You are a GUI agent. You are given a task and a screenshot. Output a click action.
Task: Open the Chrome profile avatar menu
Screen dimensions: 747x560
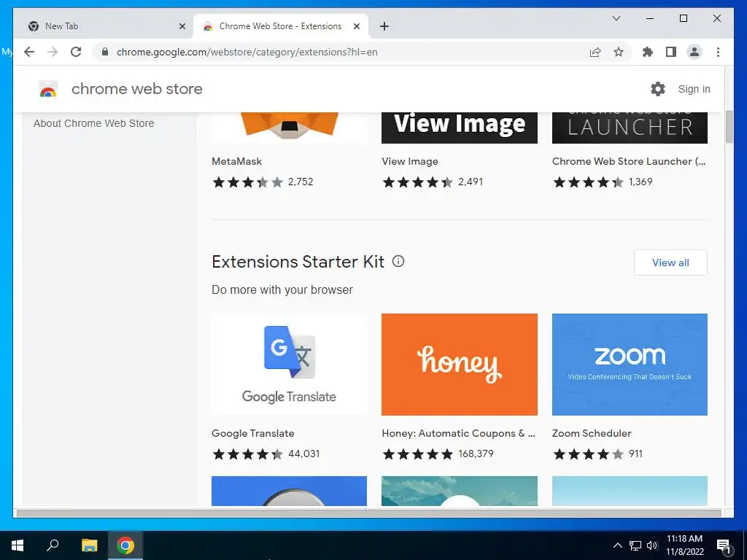click(694, 52)
